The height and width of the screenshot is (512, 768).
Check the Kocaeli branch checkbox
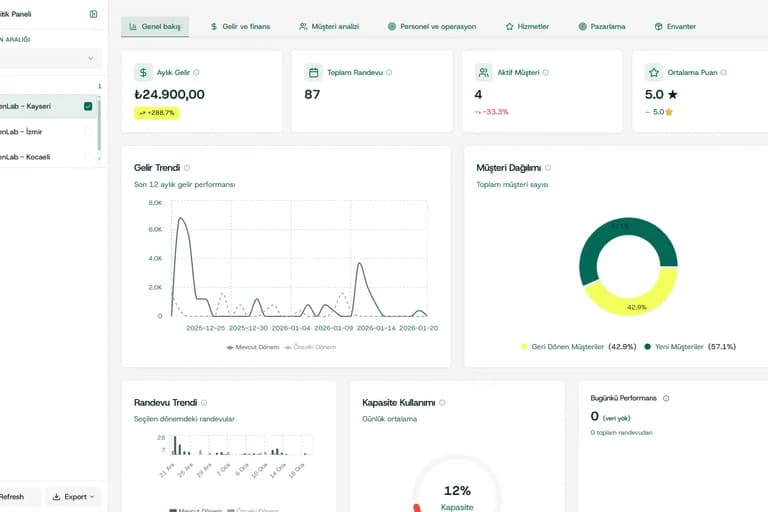click(88, 157)
